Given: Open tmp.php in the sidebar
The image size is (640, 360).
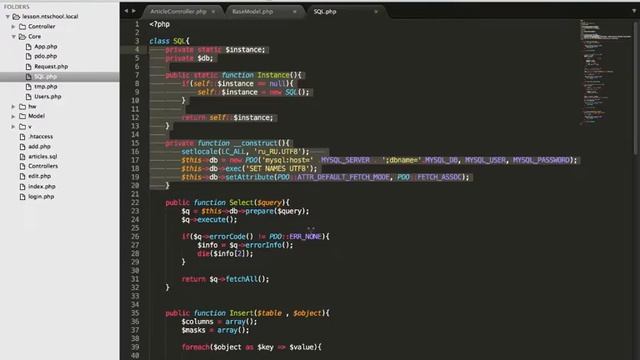Looking at the screenshot, I should (x=46, y=87).
